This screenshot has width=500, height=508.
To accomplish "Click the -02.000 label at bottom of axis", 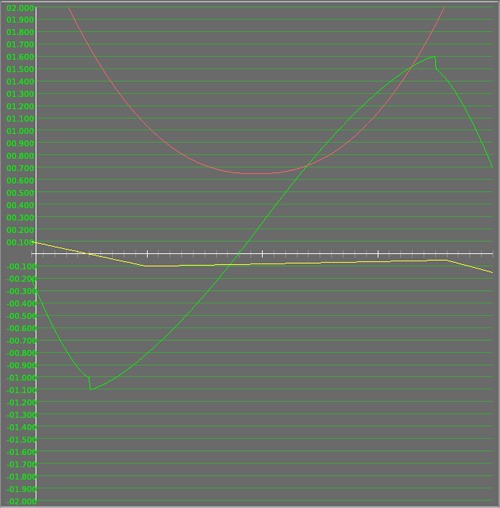I will 20,501.
